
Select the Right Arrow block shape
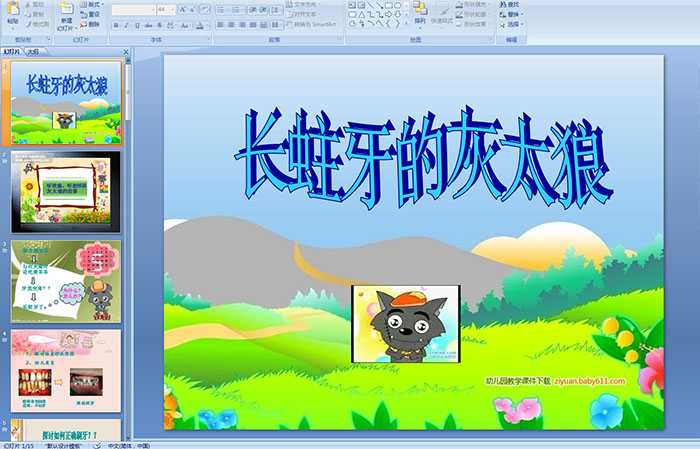pyautogui.click(x=388, y=14)
